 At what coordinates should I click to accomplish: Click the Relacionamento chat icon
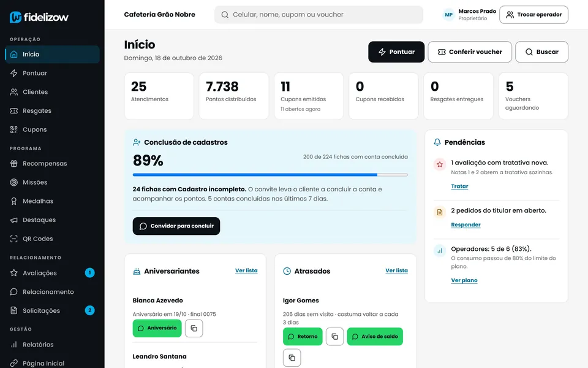coord(14,291)
